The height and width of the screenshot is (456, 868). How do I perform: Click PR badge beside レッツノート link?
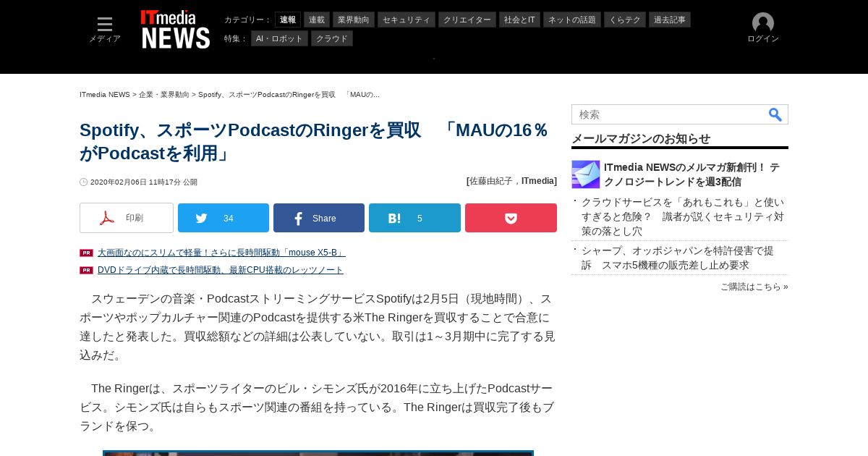86,270
